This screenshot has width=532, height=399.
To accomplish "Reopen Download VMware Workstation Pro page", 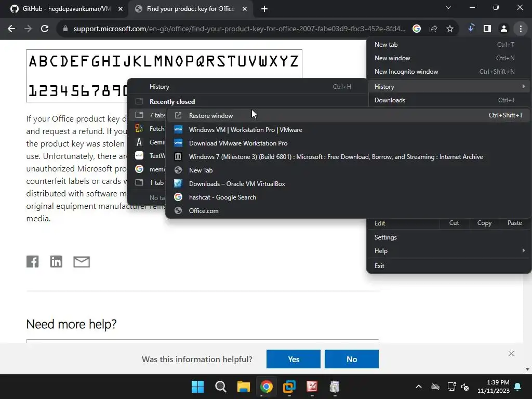I will pos(349,143).
